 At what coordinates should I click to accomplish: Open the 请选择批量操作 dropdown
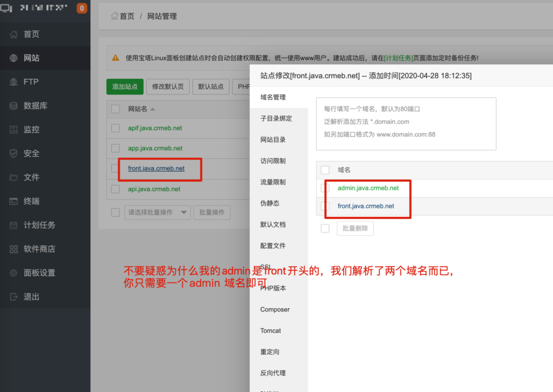click(x=157, y=212)
